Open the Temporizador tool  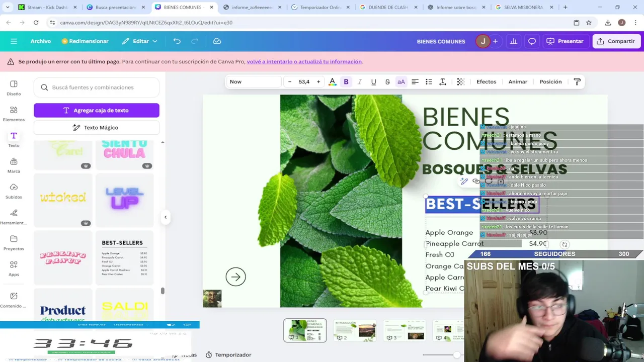pyautogui.click(x=228, y=355)
